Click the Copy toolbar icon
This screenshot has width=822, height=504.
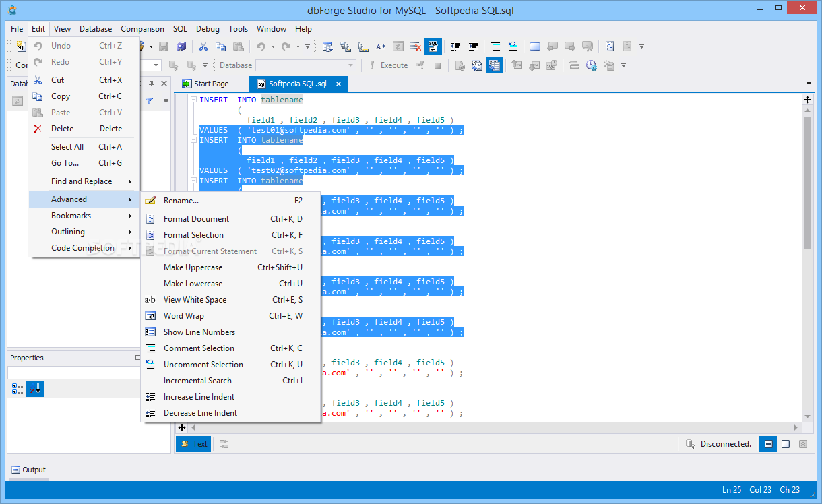coord(220,46)
